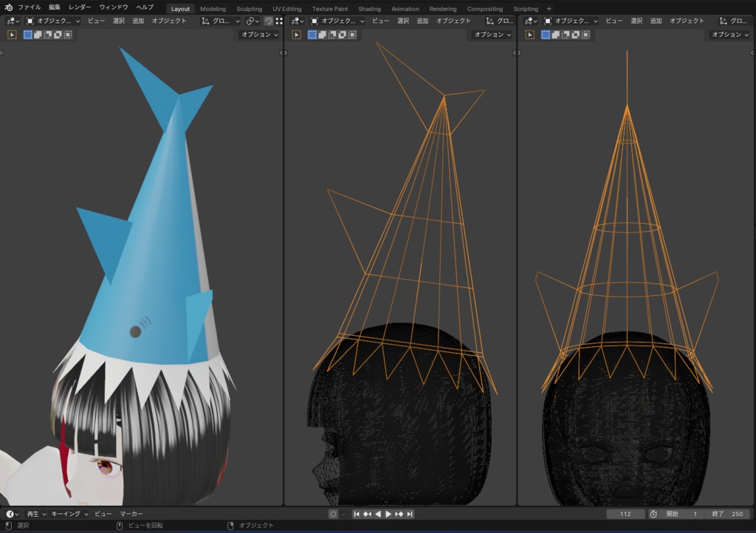Switch to the Sculpting workspace tab
Viewport: 756px width, 533px height.
[250, 9]
